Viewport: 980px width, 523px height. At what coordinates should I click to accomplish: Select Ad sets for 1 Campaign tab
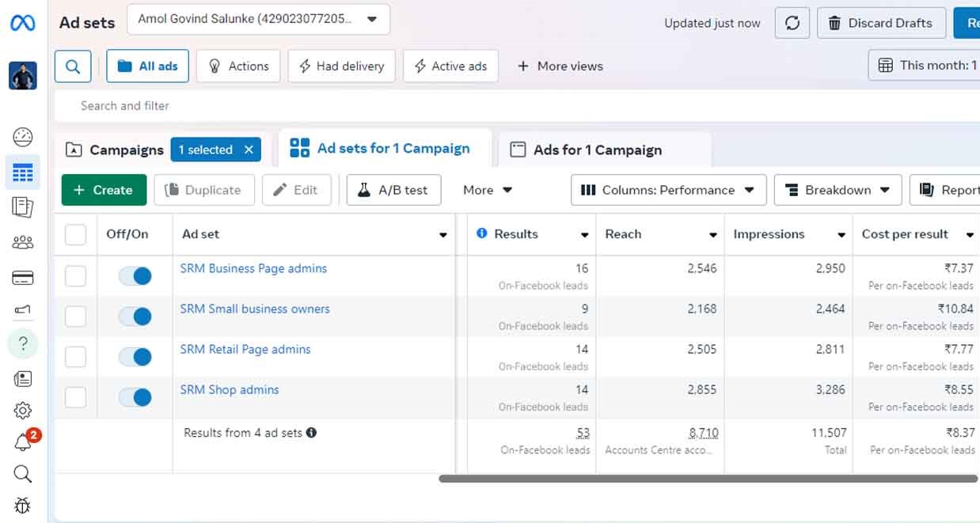[x=386, y=148]
